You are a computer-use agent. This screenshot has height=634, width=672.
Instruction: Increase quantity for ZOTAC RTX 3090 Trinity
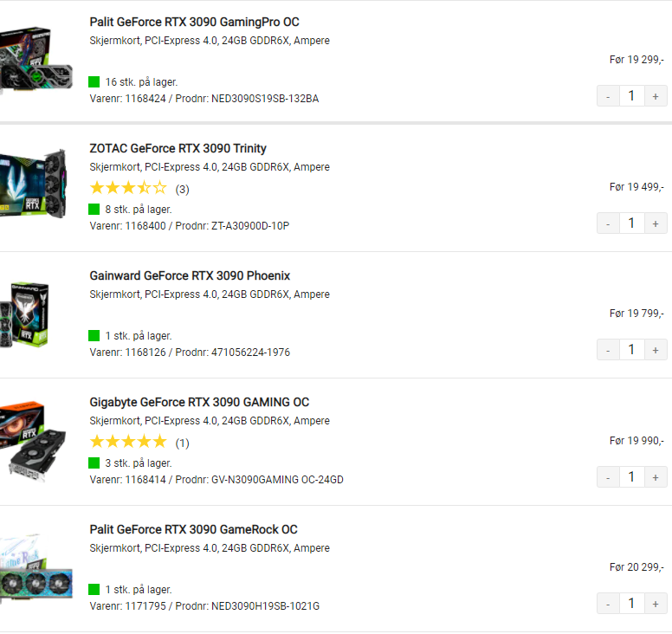(656, 223)
